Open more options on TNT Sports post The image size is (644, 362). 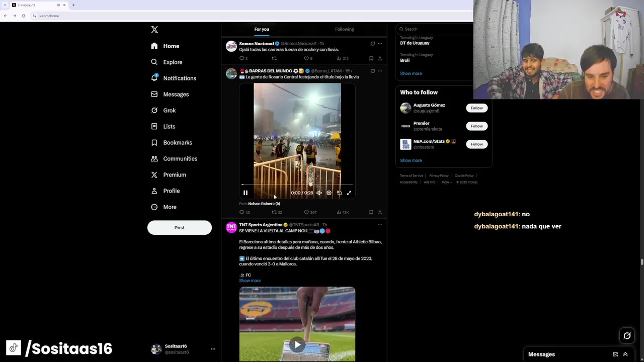click(380, 225)
